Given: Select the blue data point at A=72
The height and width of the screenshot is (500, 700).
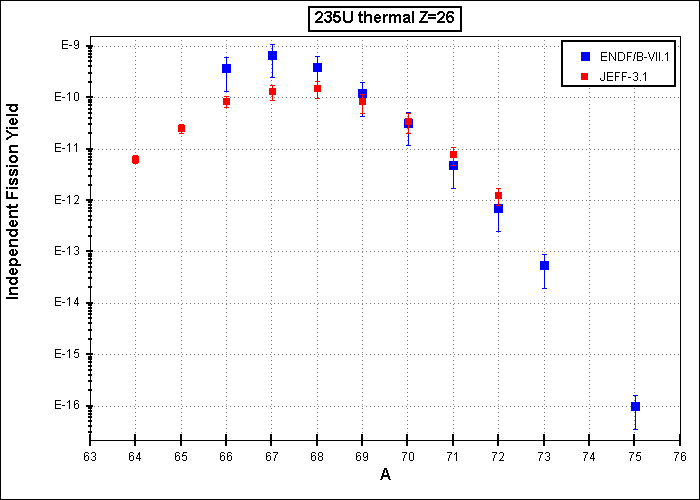Looking at the screenshot, I should pyautogui.click(x=498, y=208).
